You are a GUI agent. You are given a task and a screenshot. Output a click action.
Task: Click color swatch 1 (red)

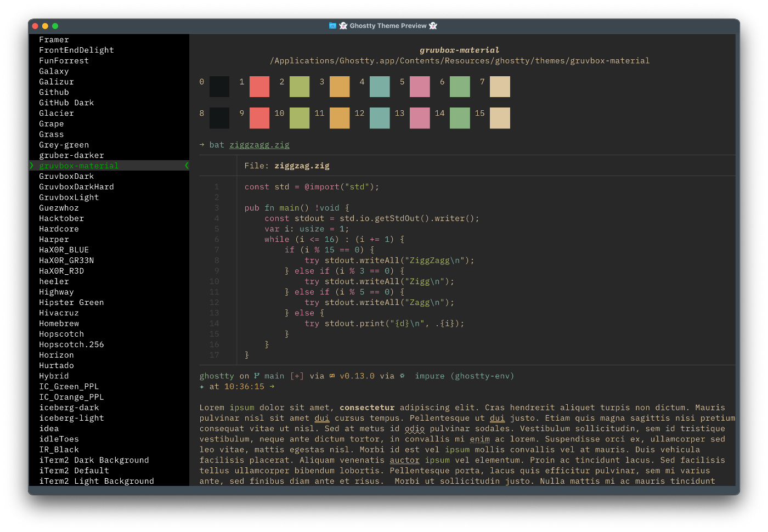(259, 87)
